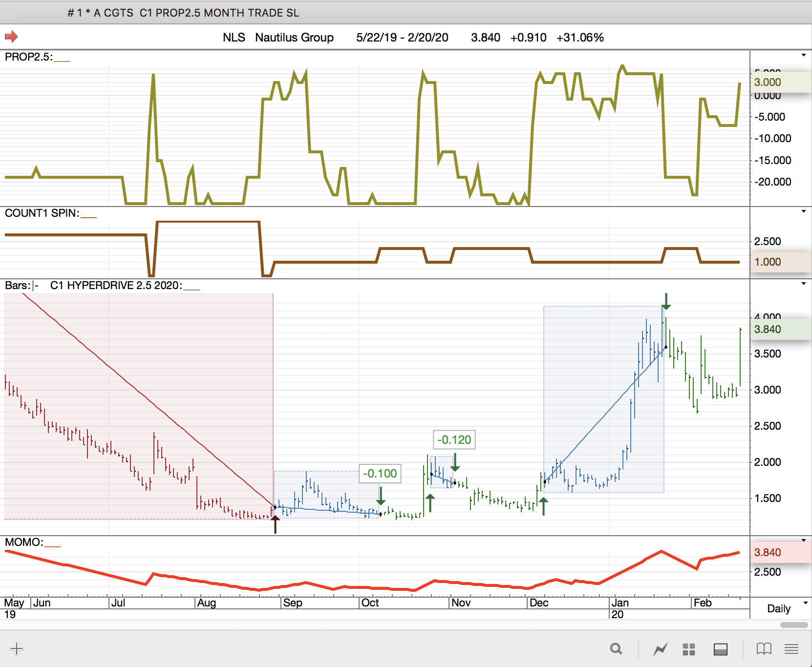Click the -0.100 trade result label
Image resolution: width=812 pixels, height=667 pixels.
point(380,474)
